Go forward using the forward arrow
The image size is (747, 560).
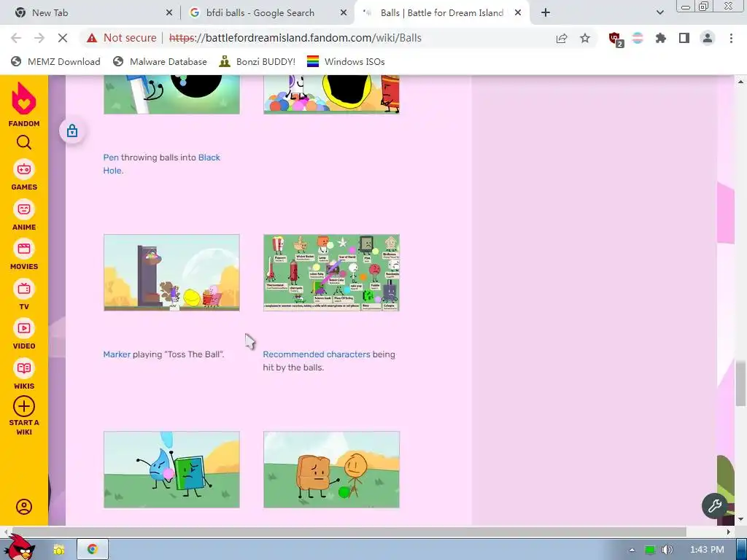39,38
